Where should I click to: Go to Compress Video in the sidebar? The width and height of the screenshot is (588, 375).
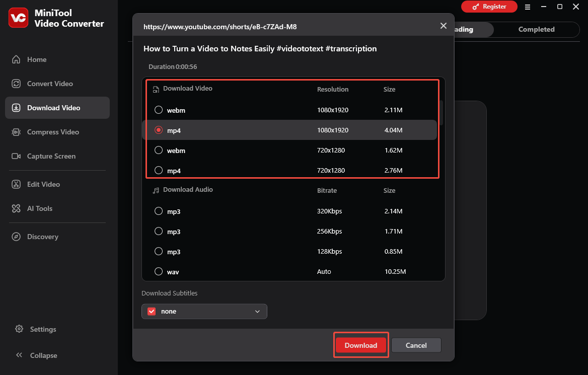57,132
